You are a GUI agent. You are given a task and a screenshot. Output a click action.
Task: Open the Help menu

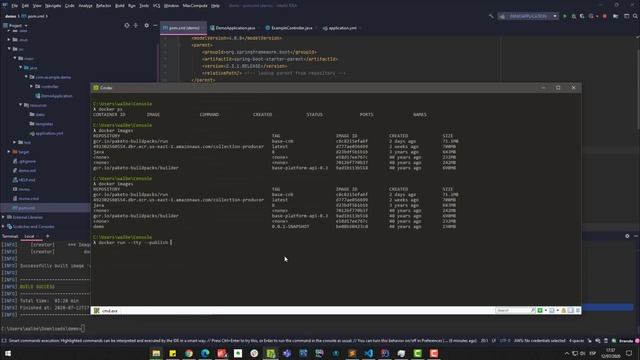tap(216, 6)
